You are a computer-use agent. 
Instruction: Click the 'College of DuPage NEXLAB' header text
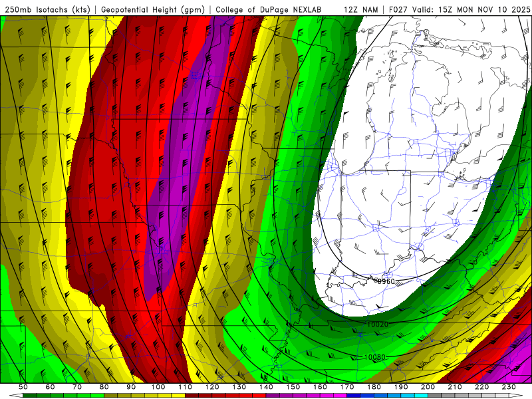pyautogui.click(x=269, y=9)
